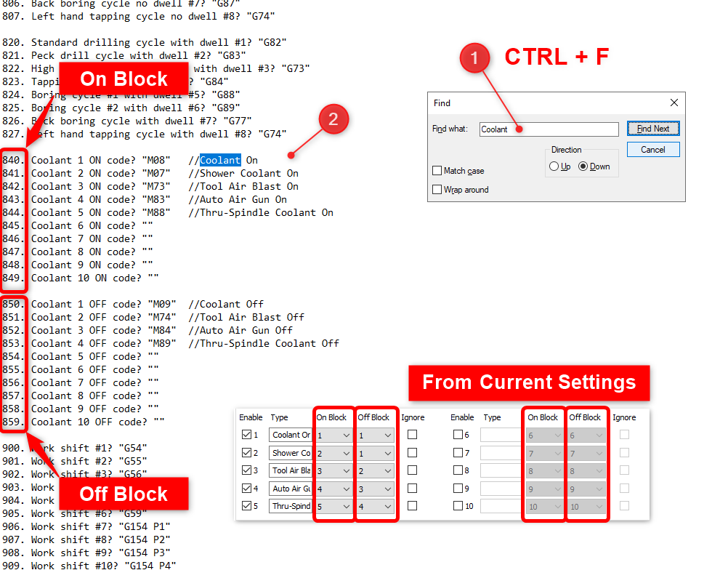This screenshot has width=728, height=570.
Task: Close the Find dialog with X
Action: tap(674, 103)
